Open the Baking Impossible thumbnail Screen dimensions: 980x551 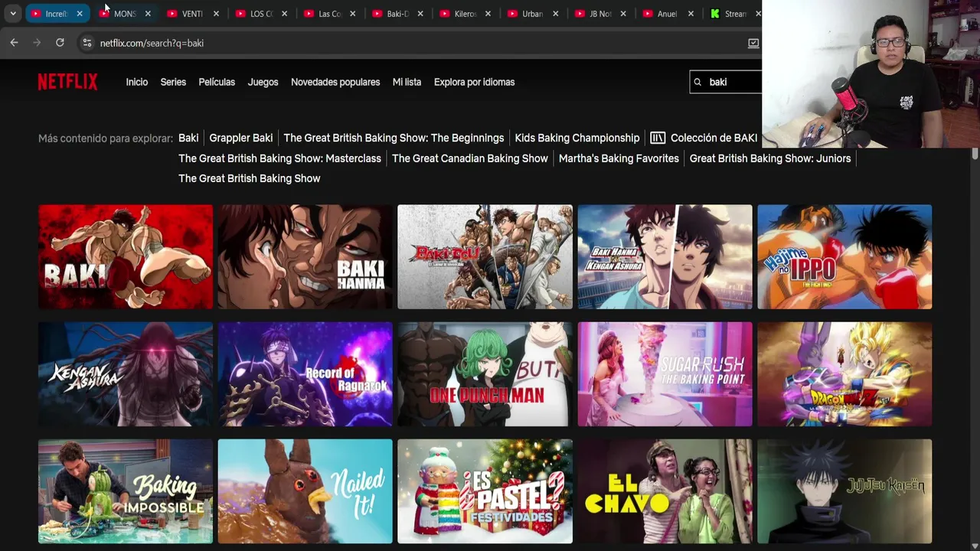coord(126,491)
